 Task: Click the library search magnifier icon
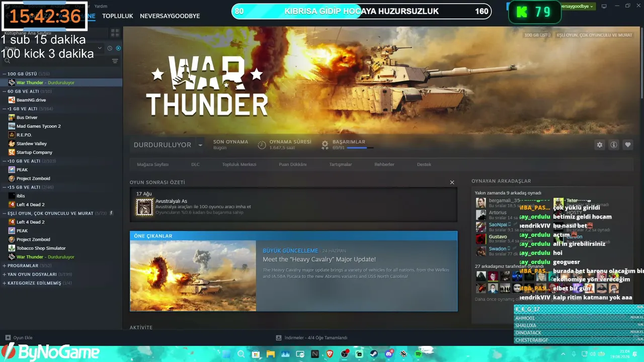tap(8, 61)
